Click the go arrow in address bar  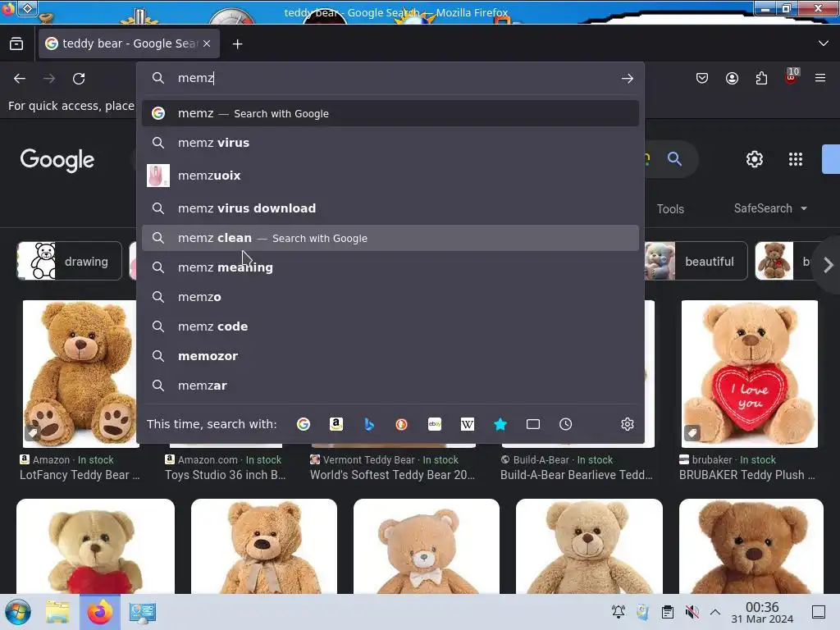click(x=628, y=79)
